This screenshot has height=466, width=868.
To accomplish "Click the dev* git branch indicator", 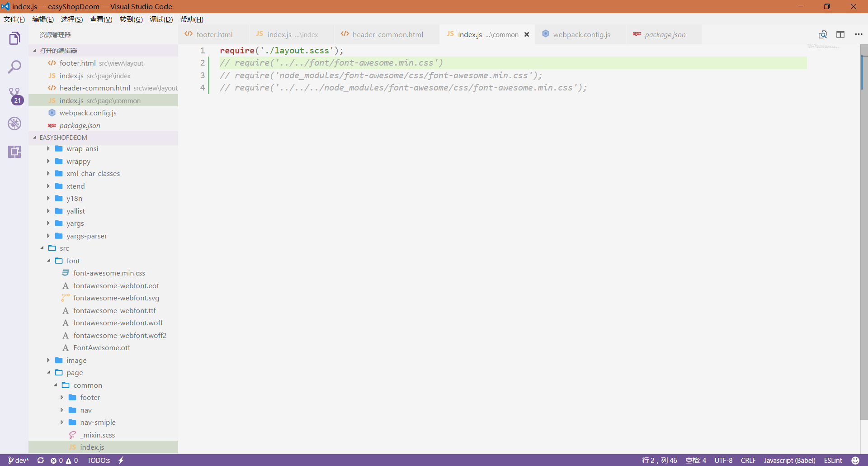I will tap(19, 460).
